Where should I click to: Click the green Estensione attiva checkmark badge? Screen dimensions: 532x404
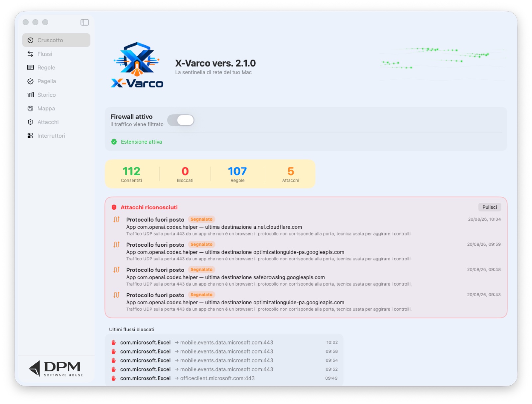(114, 142)
